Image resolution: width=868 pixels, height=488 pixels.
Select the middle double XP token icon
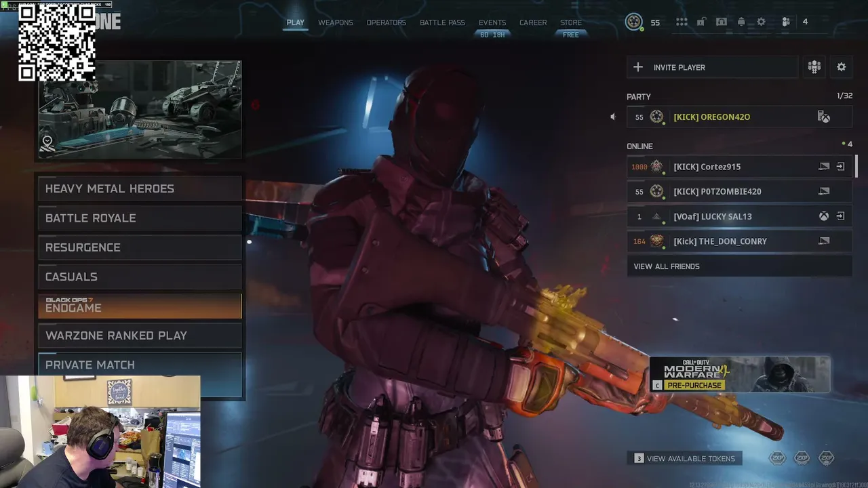pyautogui.click(x=802, y=459)
